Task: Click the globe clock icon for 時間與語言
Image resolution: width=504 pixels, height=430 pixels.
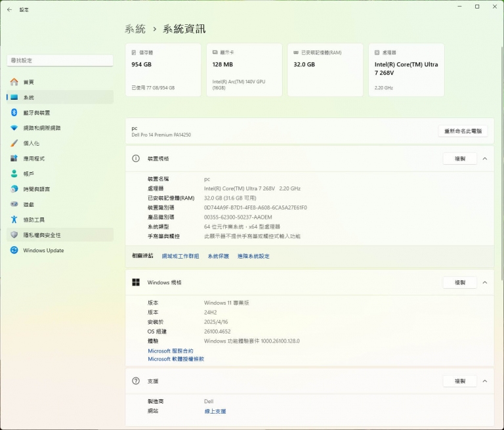Action: [14, 189]
